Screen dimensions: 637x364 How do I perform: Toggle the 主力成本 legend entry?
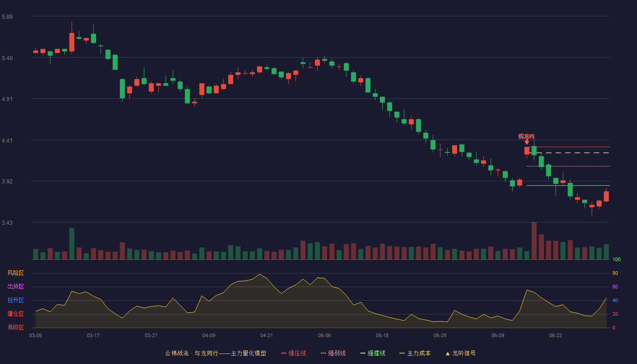coord(415,353)
